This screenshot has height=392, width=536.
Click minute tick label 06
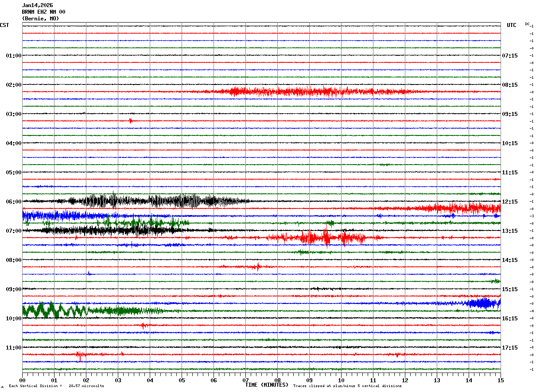pos(214,380)
